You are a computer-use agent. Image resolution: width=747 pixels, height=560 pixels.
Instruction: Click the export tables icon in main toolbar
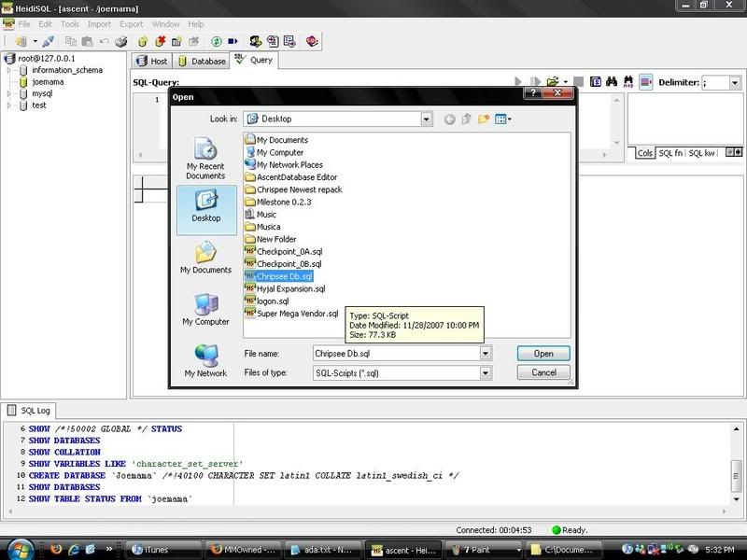point(289,41)
